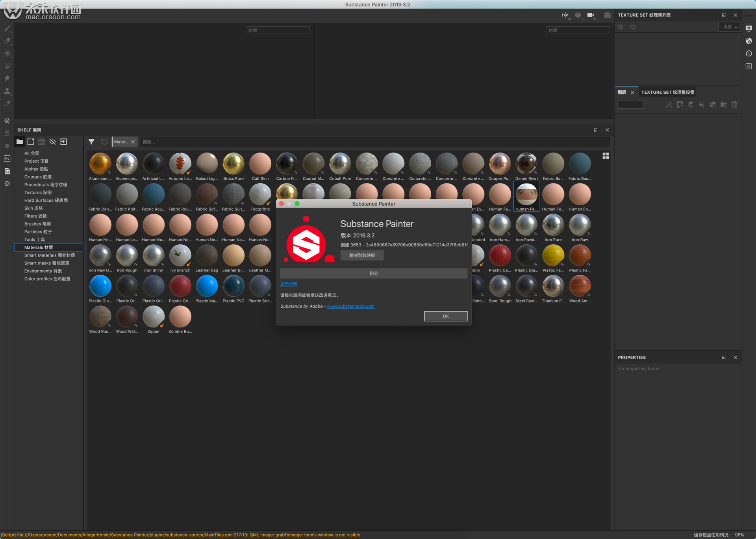Select the Steel Rough material thumbnail
The image size is (756, 539).
pos(500,289)
